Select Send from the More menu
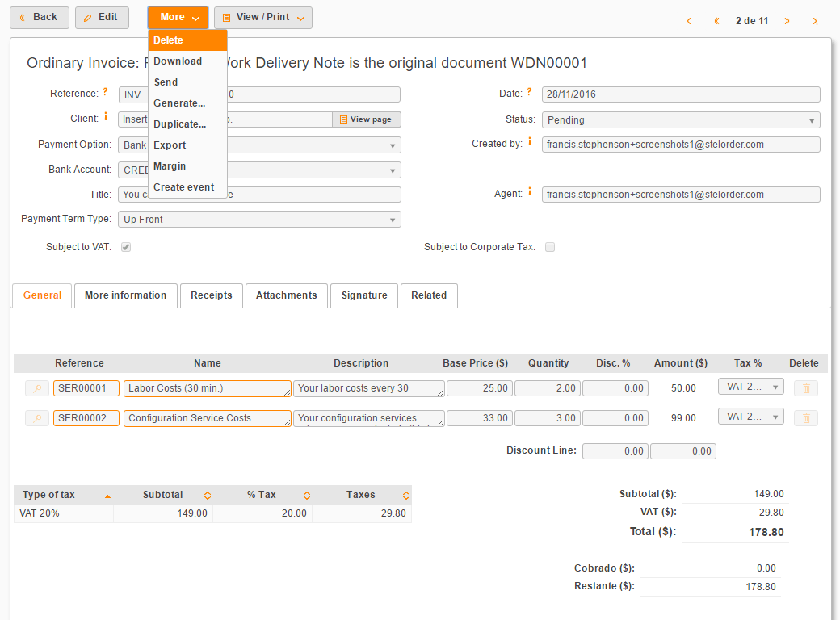 click(187, 82)
